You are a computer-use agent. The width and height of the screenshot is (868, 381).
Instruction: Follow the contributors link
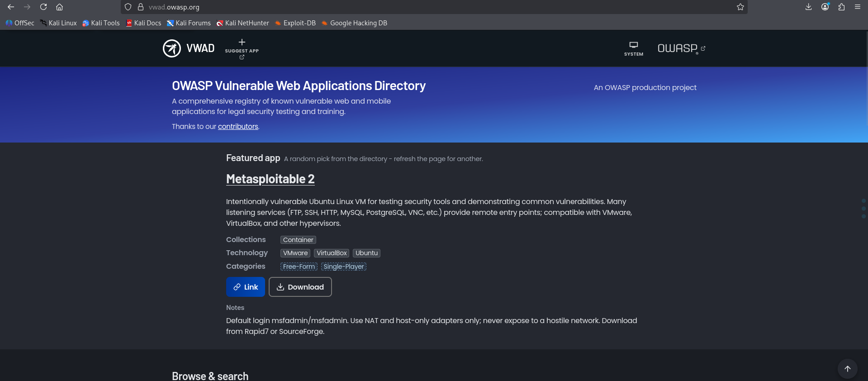pos(238,127)
